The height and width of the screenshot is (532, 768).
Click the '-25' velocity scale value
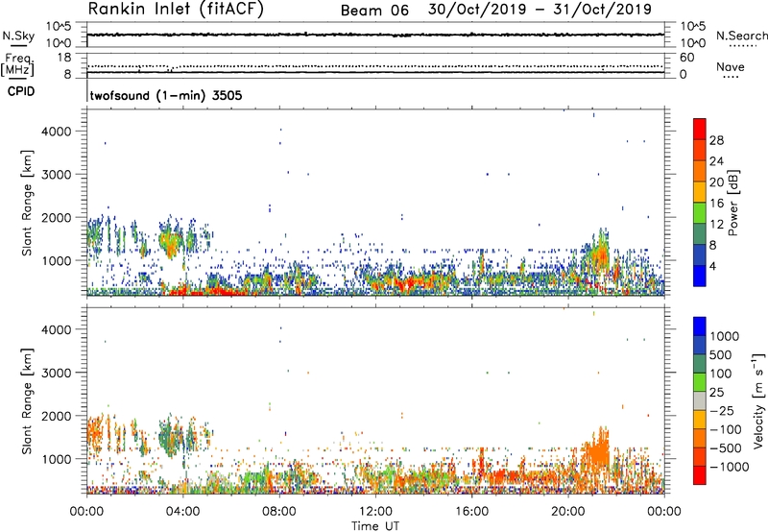(721, 410)
